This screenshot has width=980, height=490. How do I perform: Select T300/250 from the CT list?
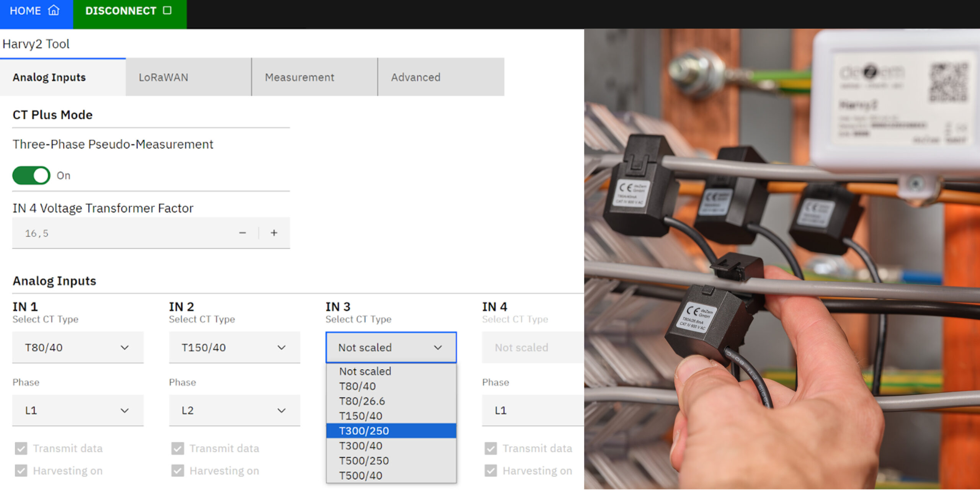(x=390, y=431)
